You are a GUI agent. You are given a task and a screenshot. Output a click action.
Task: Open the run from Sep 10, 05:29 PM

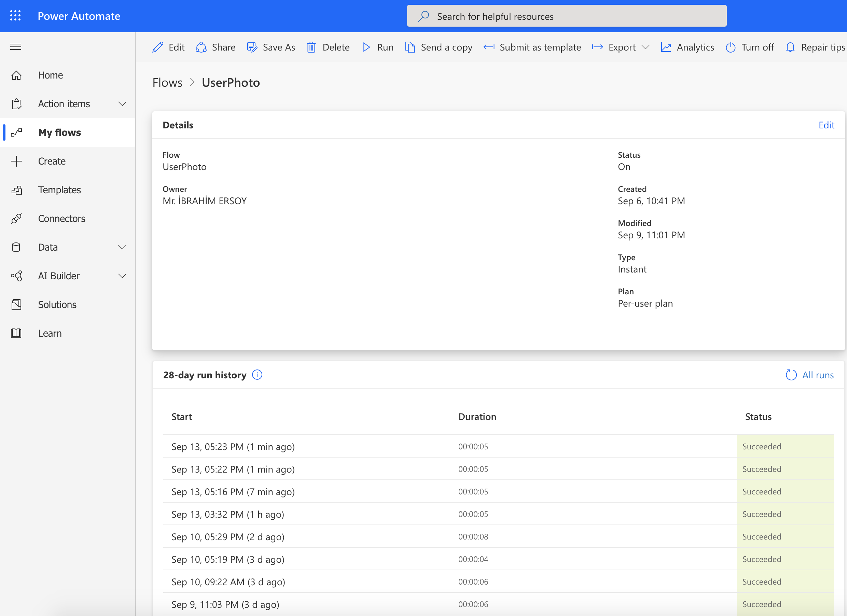(x=498, y=536)
